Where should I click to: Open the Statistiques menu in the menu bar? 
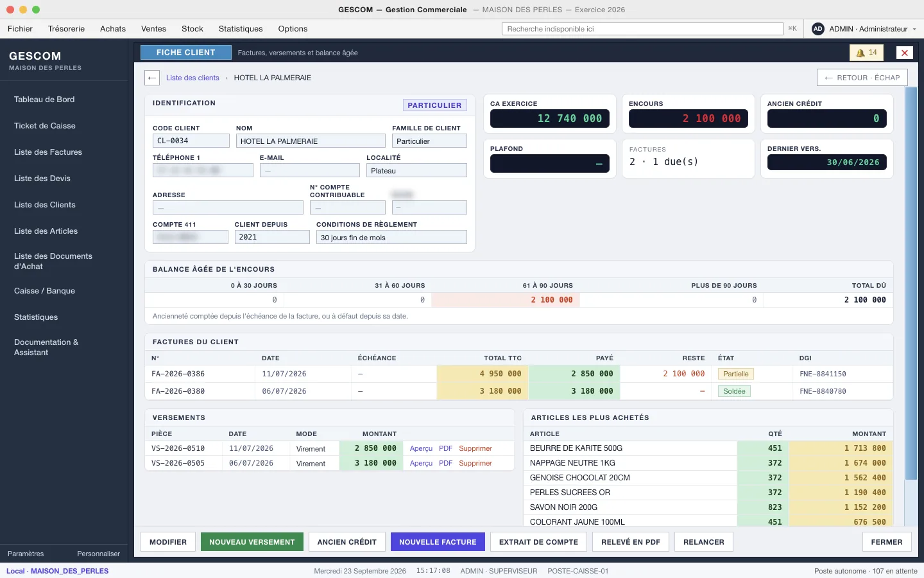[241, 29]
